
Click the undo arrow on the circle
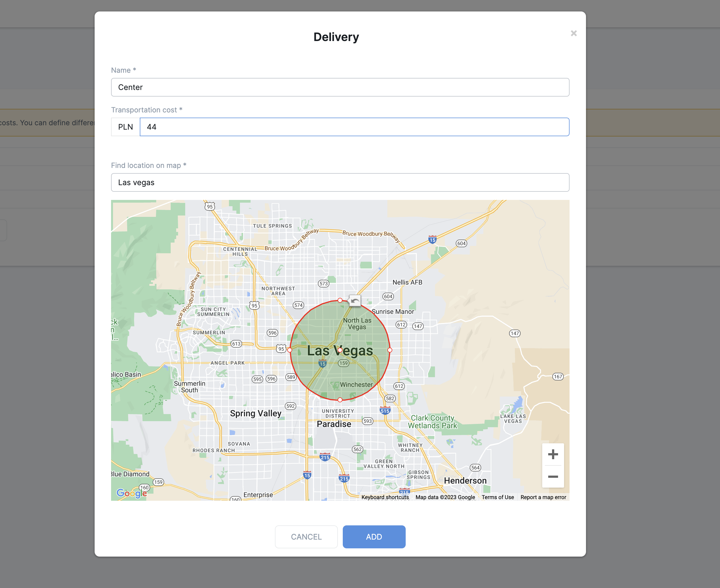click(355, 301)
